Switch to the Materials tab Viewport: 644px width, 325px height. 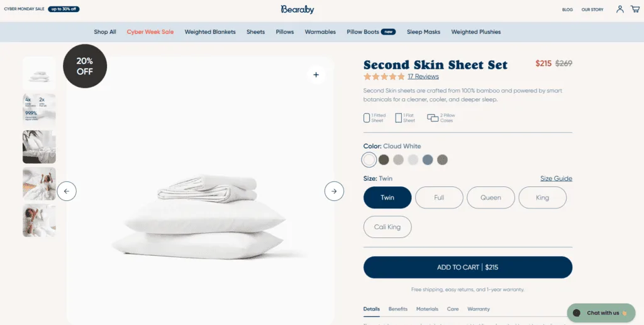click(427, 309)
